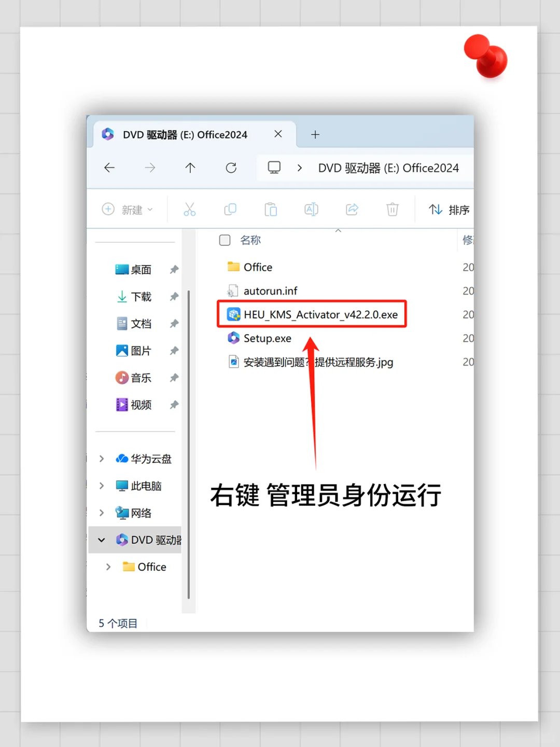The height and width of the screenshot is (747, 560).
Task: Click the back navigation arrow
Action: 109,168
